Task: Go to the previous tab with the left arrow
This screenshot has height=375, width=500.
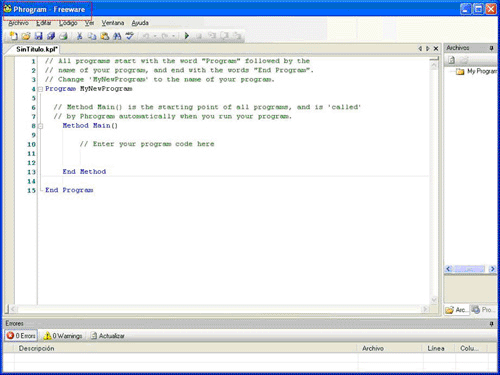Action: 420,49
